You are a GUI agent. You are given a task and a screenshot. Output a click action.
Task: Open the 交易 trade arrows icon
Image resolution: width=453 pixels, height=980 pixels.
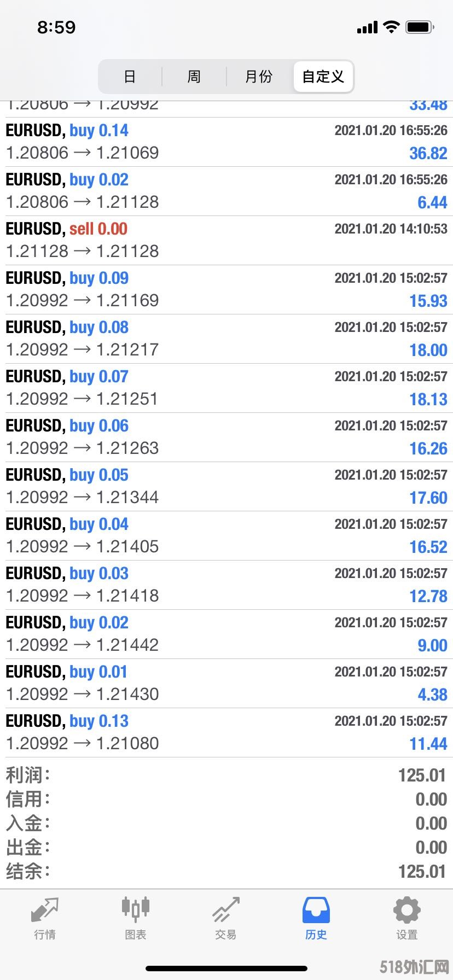pyautogui.click(x=226, y=910)
